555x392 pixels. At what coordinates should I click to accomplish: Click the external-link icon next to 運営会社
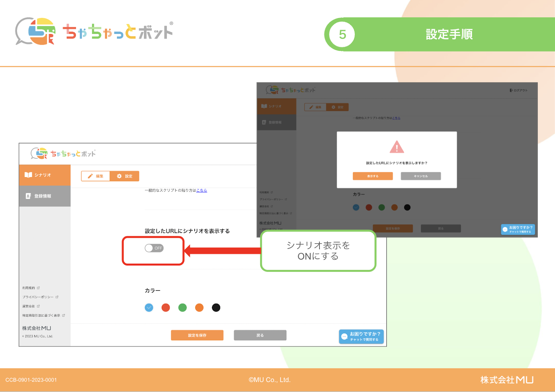(x=39, y=306)
